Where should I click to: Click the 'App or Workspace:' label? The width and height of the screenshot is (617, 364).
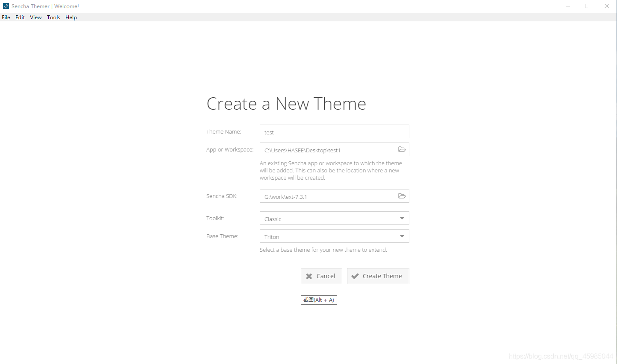tap(230, 149)
